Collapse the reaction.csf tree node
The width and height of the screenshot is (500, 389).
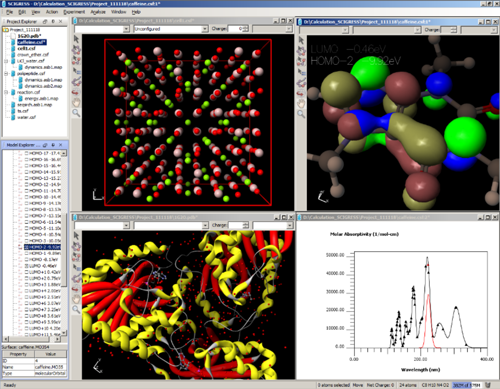6,92
